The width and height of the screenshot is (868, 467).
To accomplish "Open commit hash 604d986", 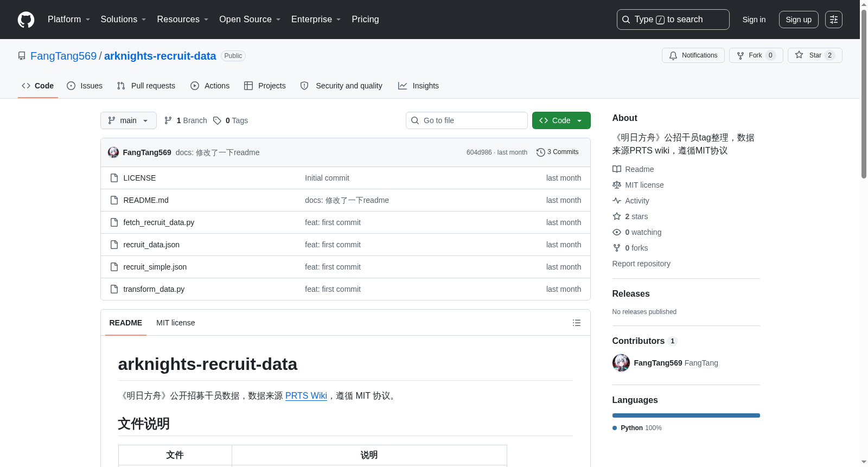I will pyautogui.click(x=479, y=152).
